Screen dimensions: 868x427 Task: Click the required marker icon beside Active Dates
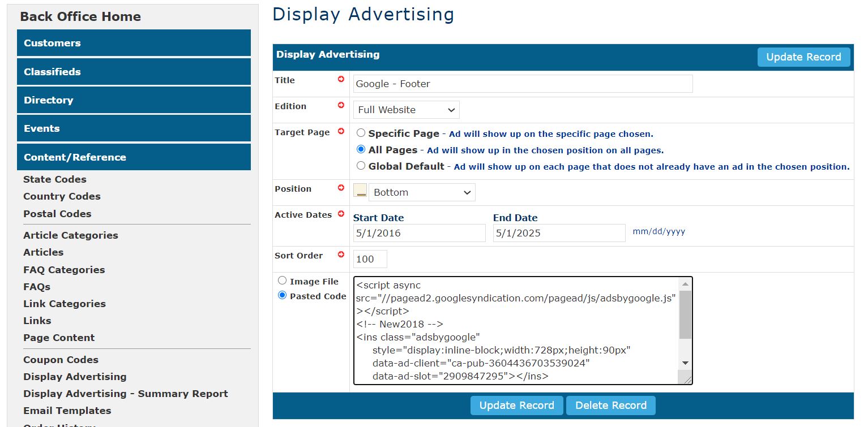point(341,214)
